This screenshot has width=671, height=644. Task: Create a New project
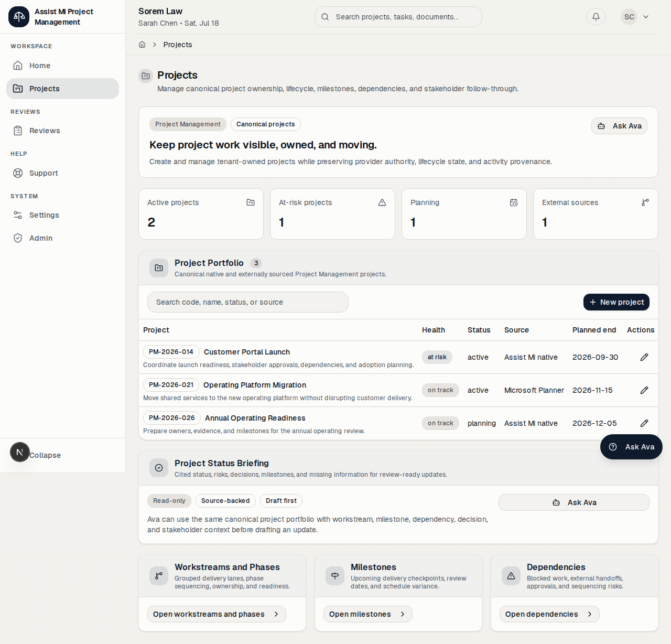(616, 302)
